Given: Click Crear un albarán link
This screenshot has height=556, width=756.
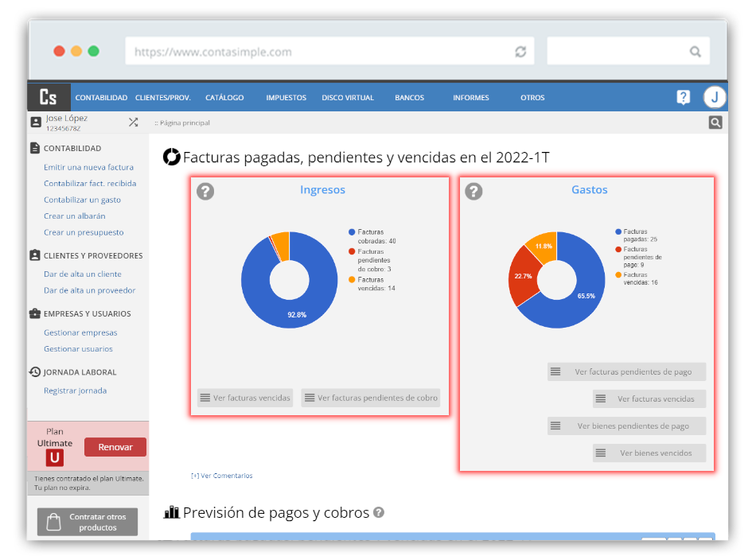Looking at the screenshot, I should 75,216.
